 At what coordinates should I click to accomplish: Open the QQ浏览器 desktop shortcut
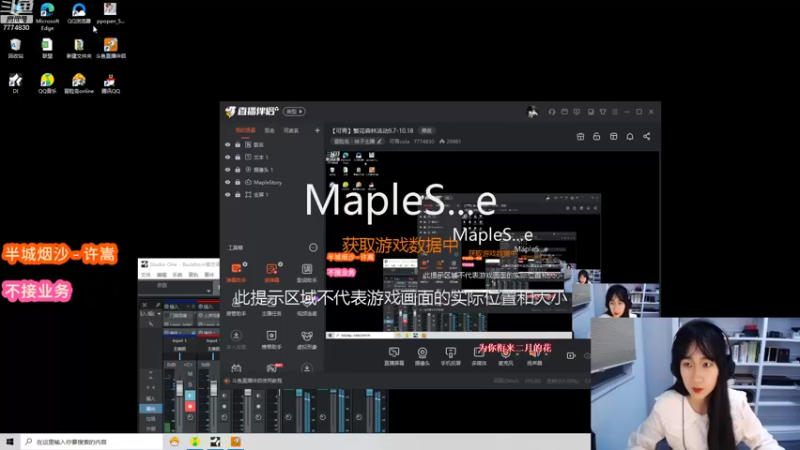tap(79, 14)
